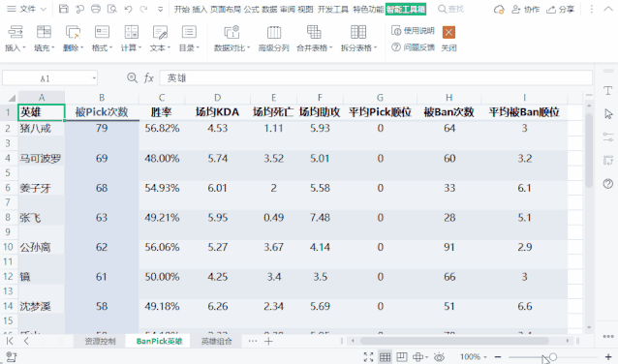This screenshot has width=618, height=364.
Task: Click the status bar macro icon
Action: pyautogui.click(x=12, y=357)
